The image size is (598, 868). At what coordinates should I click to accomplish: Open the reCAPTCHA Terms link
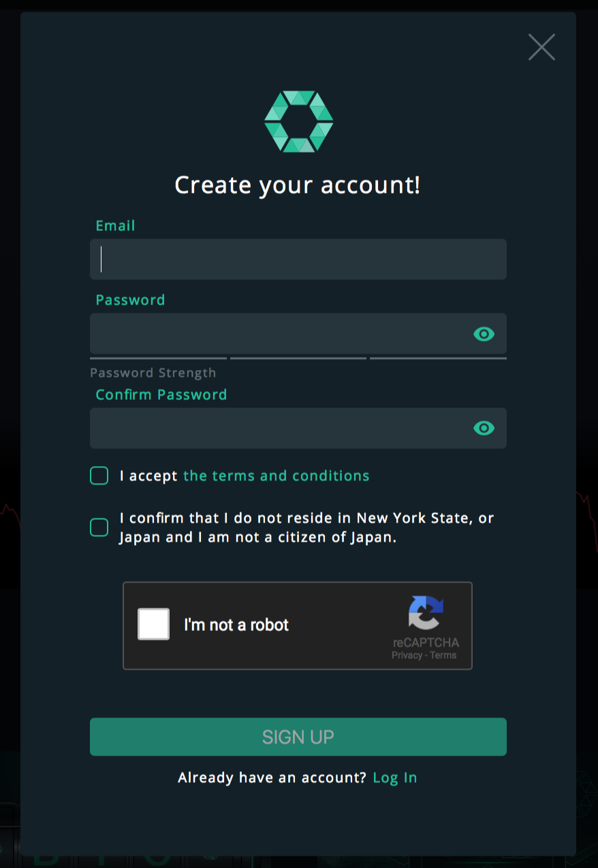443,655
